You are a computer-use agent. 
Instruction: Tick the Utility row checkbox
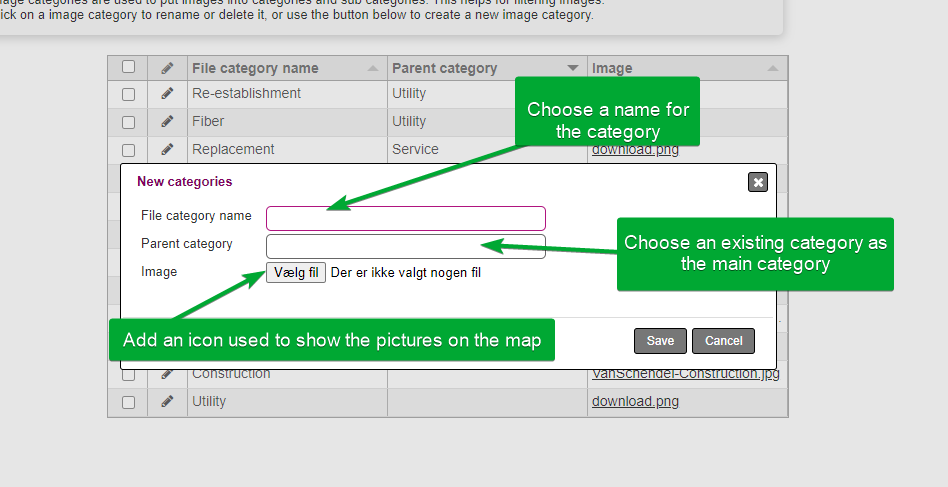tap(128, 402)
